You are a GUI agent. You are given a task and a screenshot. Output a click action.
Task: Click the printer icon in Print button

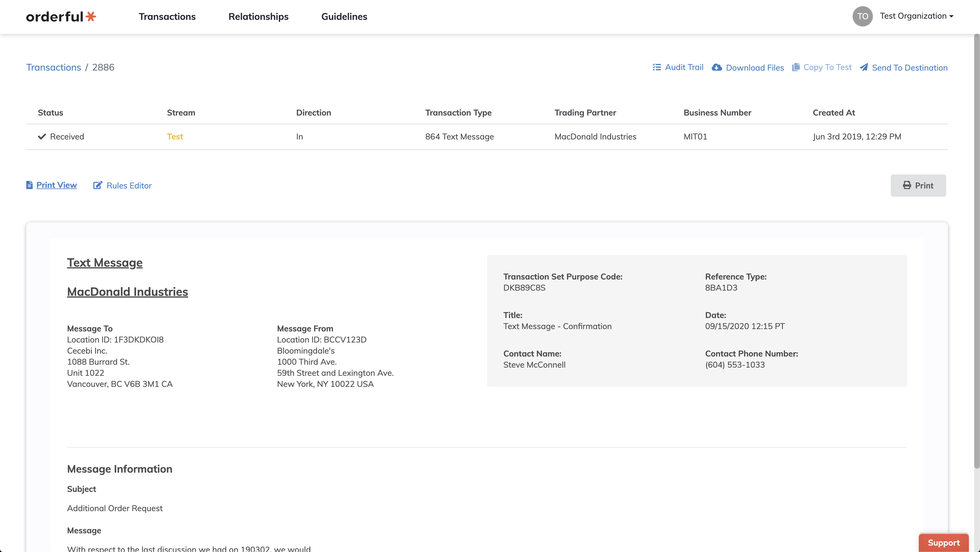[x=907, y=185]
